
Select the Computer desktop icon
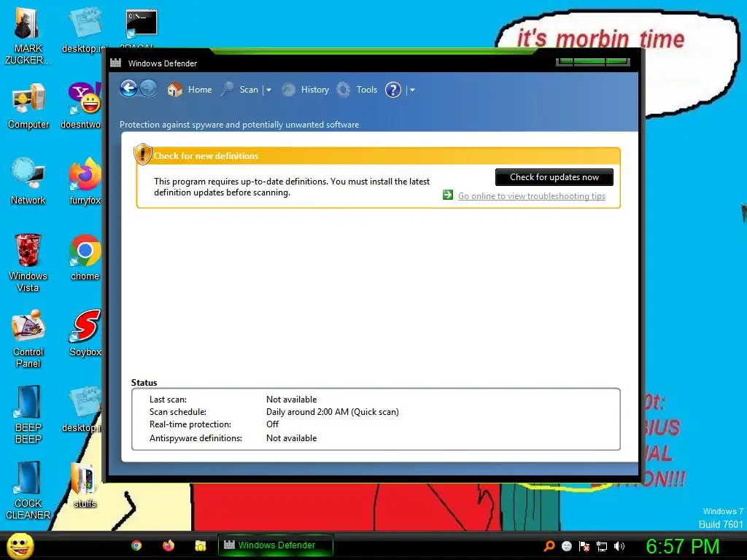pos(28,106)
